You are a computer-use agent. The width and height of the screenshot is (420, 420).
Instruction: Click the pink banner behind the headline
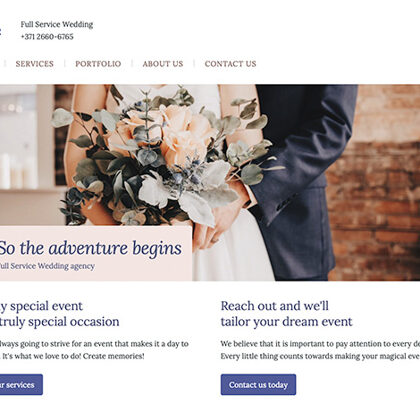[96, 253]
